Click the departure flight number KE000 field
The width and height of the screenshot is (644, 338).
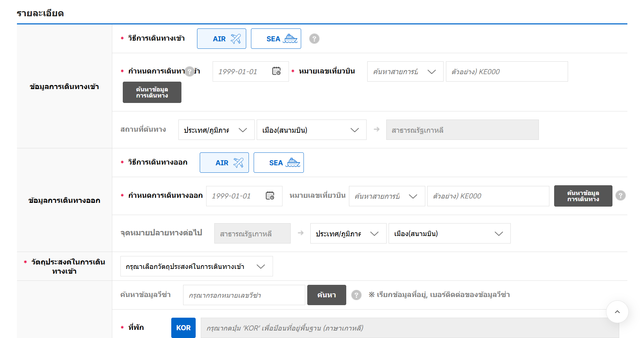(488, 196)
